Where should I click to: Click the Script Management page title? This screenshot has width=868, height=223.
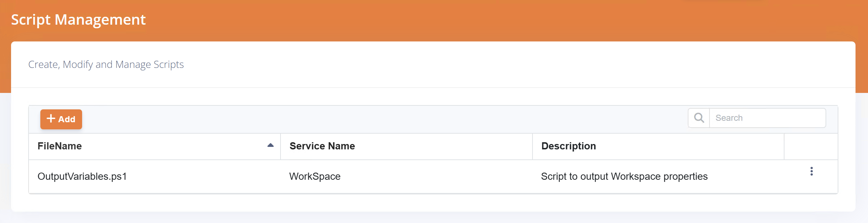(78, 20)
